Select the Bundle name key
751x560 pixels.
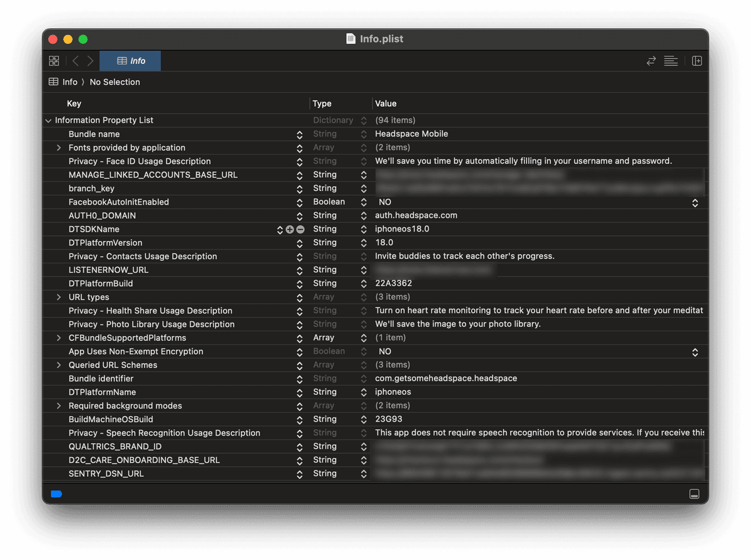[x=94, y=134]
